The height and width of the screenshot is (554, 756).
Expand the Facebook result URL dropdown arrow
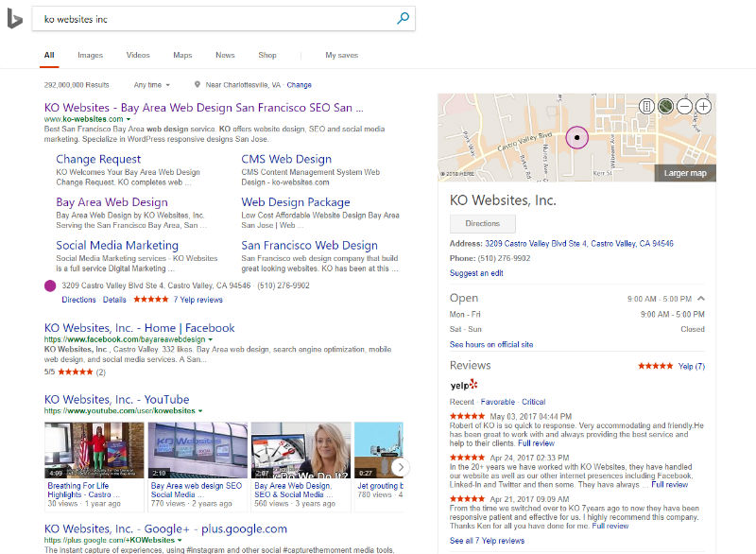pos(210,339)
